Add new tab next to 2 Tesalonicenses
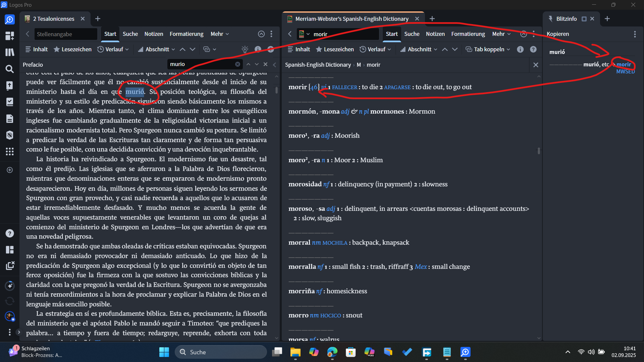Image resolution: width=644 pixels, height=362 pixels. 98,19
